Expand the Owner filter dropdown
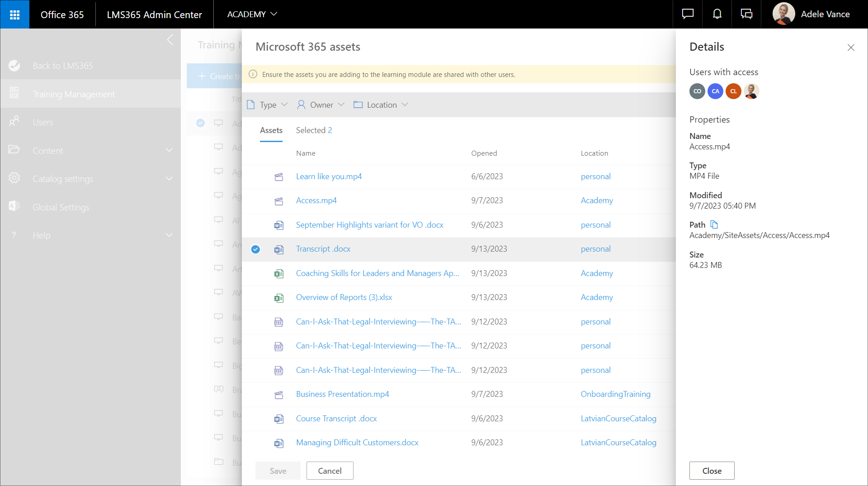The image size is (868, 486). 321,105
